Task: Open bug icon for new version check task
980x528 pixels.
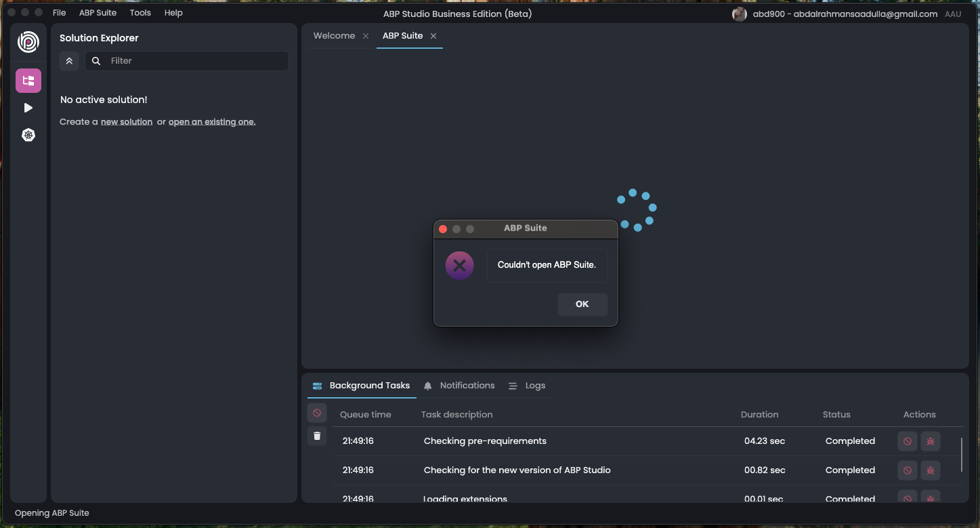Action: pyautogui.click(x=931, y=470)
